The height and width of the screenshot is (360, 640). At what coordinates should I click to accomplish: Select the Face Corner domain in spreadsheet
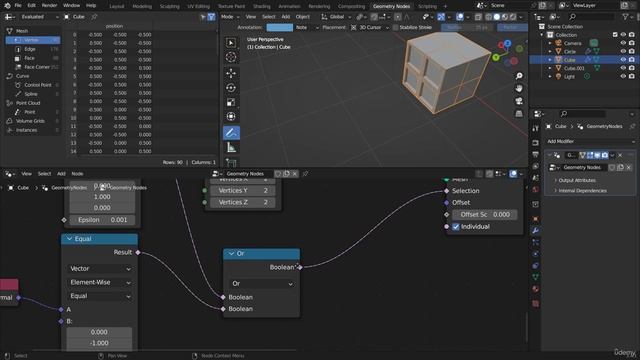point(37,67)
